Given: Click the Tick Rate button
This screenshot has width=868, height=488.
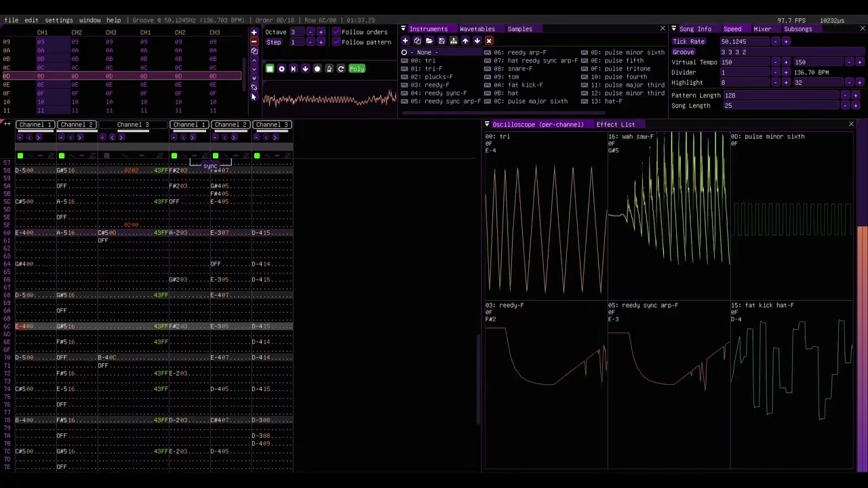Looking at the screenshot, I should click(688, 41).
